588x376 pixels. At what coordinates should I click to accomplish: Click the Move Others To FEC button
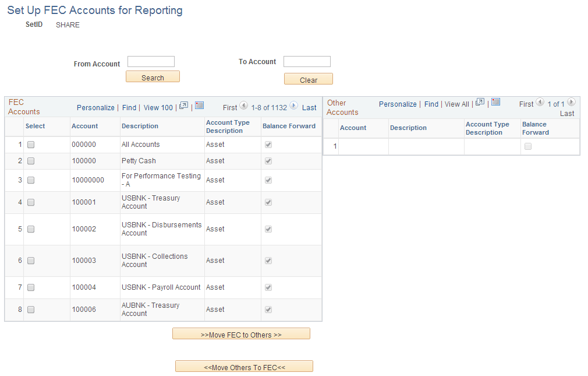(243, 366)
